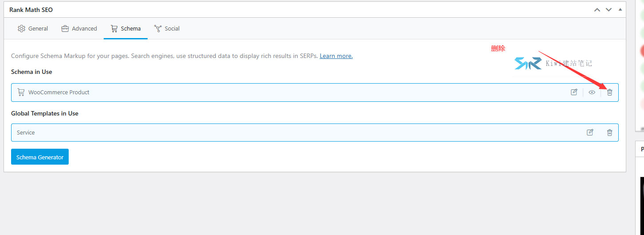Image resolution: width=644 pixels, height=235 pixels.
Task: Move Rank Math SEO panel down
Action: click(609, 10)
